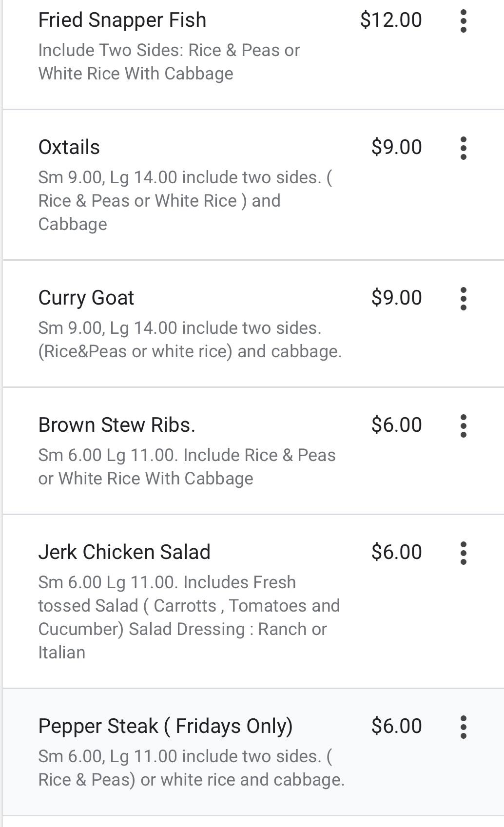Tap the overflow menu beside Brown Stew Ribs

[463, 426]
